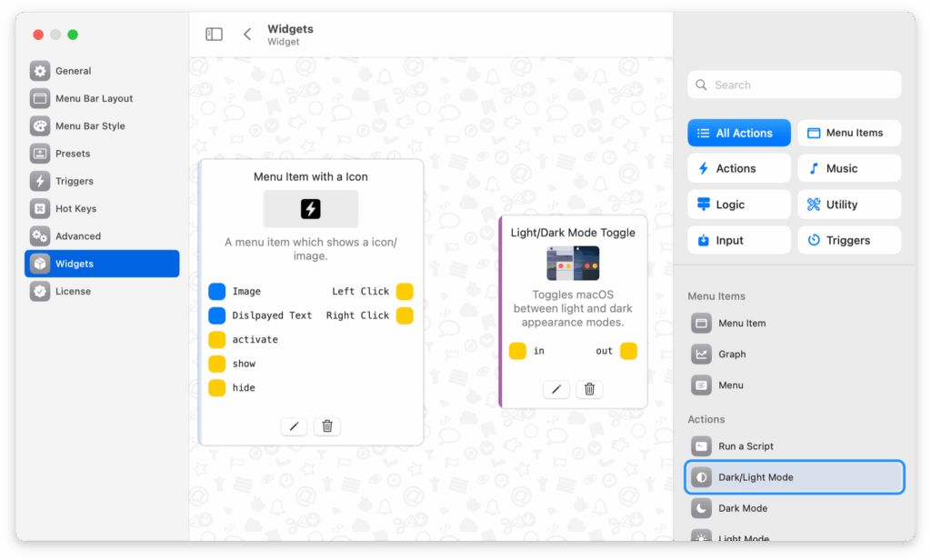The height and width of the screenshot is (560, 931).
Task: Click the yellow Left Click output port
Action: click(x=405, y=292)
